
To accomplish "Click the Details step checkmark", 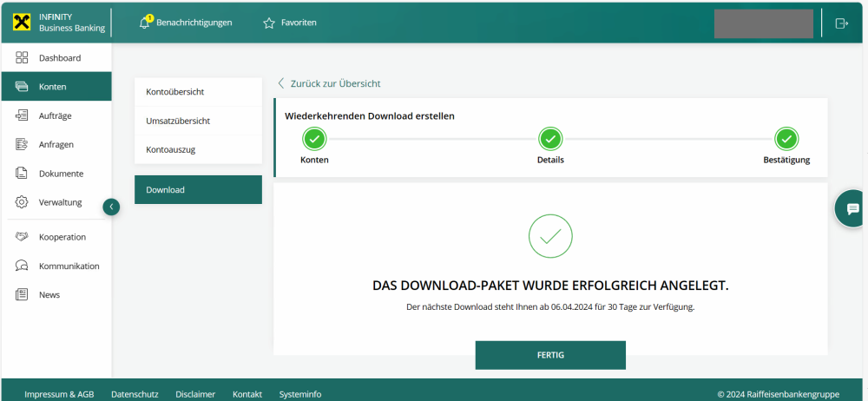I will point(550,139).
